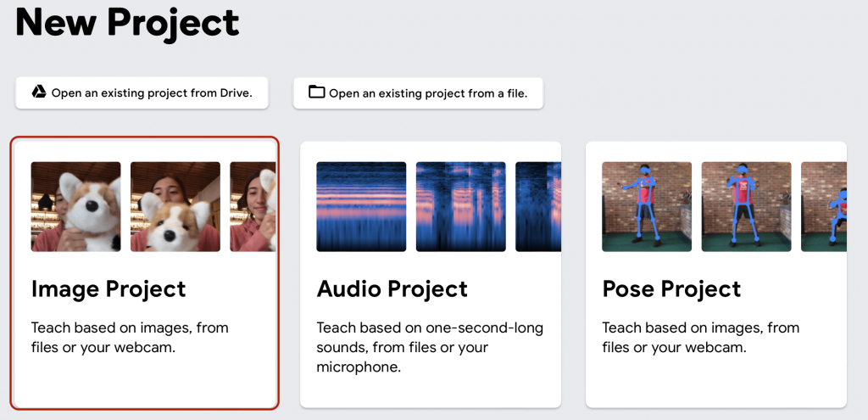Screen dimensions: 868x420
Task: Click partially visible third Image Project thumbnail
Action: tap(253, 207)
